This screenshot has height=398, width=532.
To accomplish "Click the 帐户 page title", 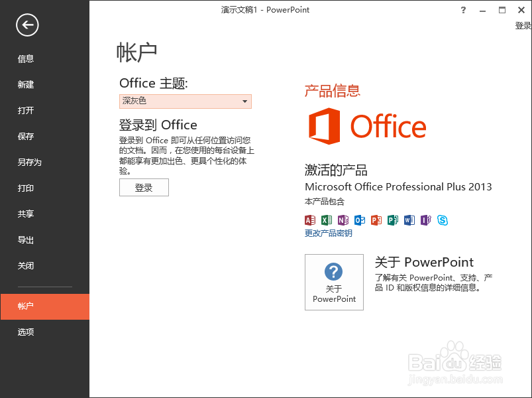I will (x=136, y=52).
